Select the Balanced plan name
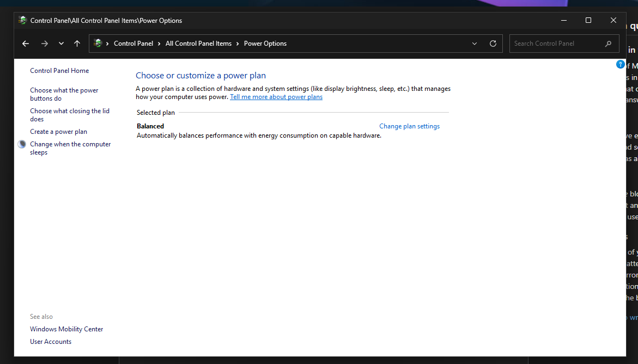 150,126
